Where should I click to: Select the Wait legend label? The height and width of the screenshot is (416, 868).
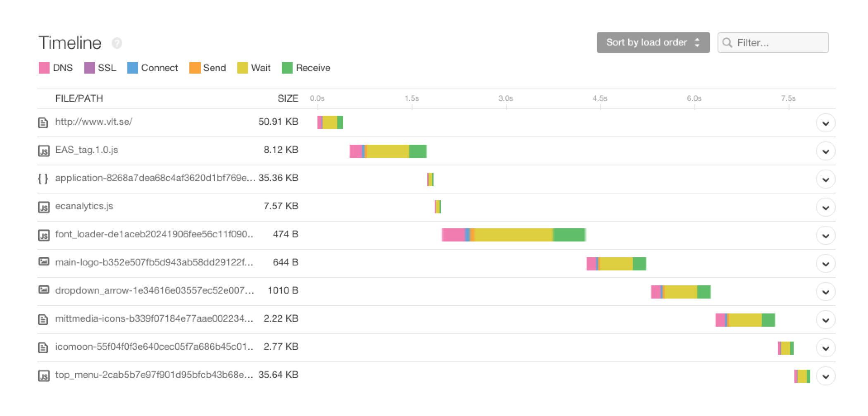pos(260,68)
